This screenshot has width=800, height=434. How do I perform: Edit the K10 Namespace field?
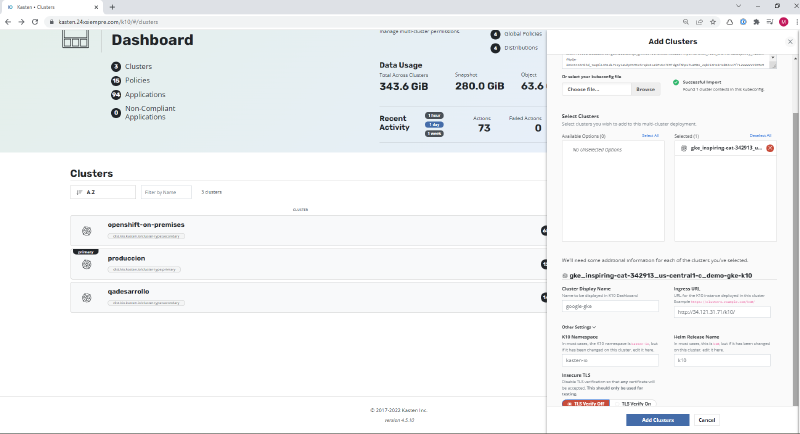pyautogui.click(x=610, y=360)
